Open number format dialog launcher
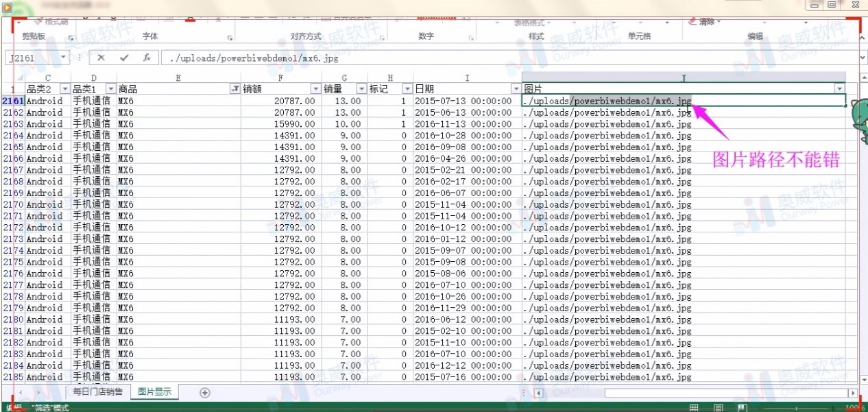 [x=471, y=38]
